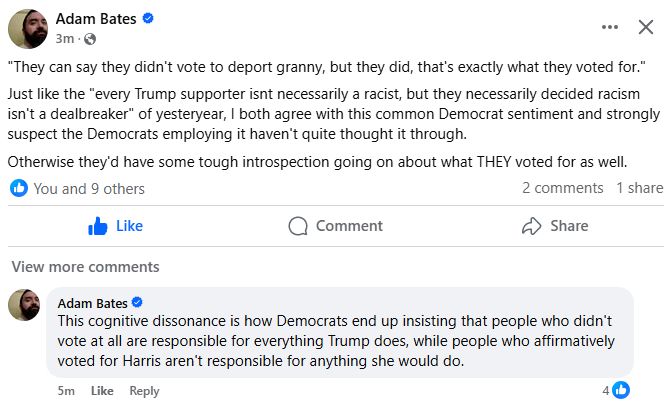
Task: Close the post with the X button
Action: tap(646, 28)
